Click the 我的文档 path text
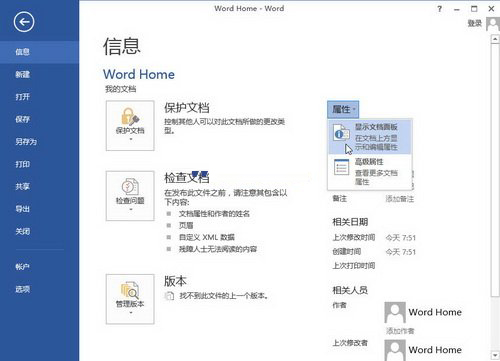 coord(121,89)
